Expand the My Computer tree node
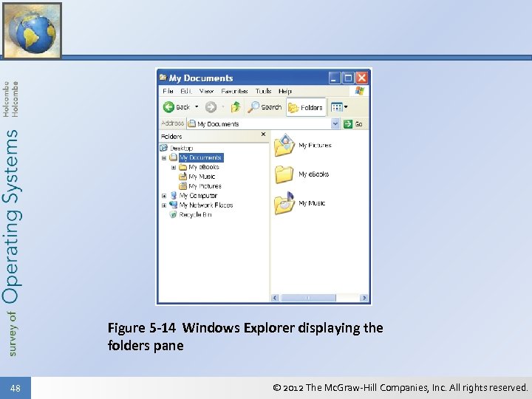The height and width of the screenshot is (399, 532). pyautogui.click(x=164, y=196)
